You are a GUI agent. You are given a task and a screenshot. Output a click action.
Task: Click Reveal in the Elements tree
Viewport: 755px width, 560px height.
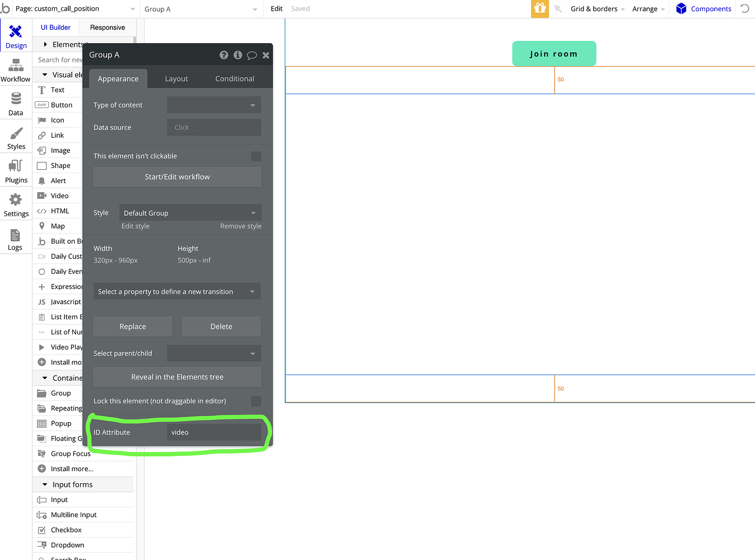(177, 377)
